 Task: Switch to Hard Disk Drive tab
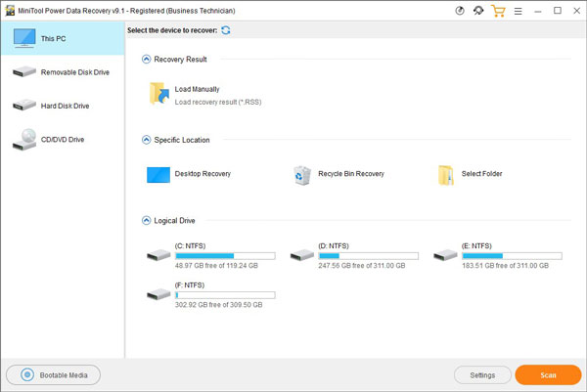(x=63, y=106)
